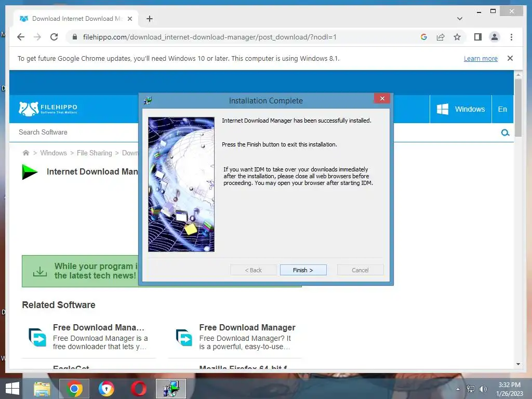Open the Windows breadcrumb link
Image resolution: width=532 pixels, height=399 pixels.
pos(54,153)
